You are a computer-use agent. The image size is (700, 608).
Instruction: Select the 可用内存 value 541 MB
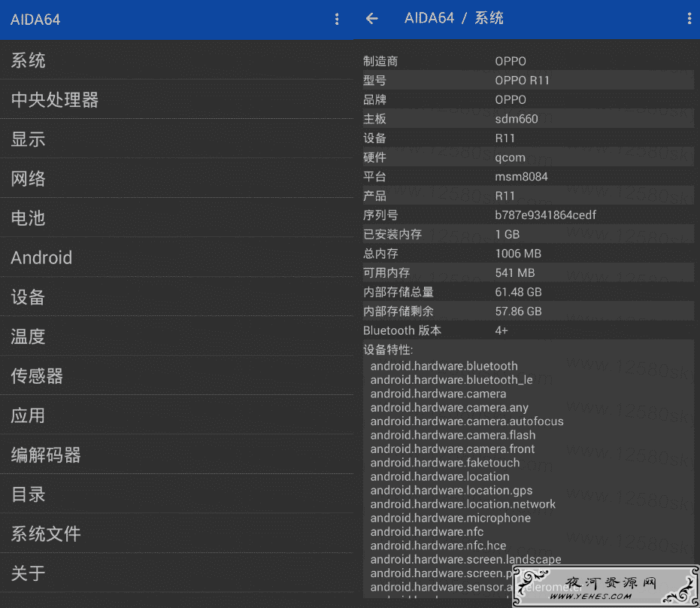[515, 272]
